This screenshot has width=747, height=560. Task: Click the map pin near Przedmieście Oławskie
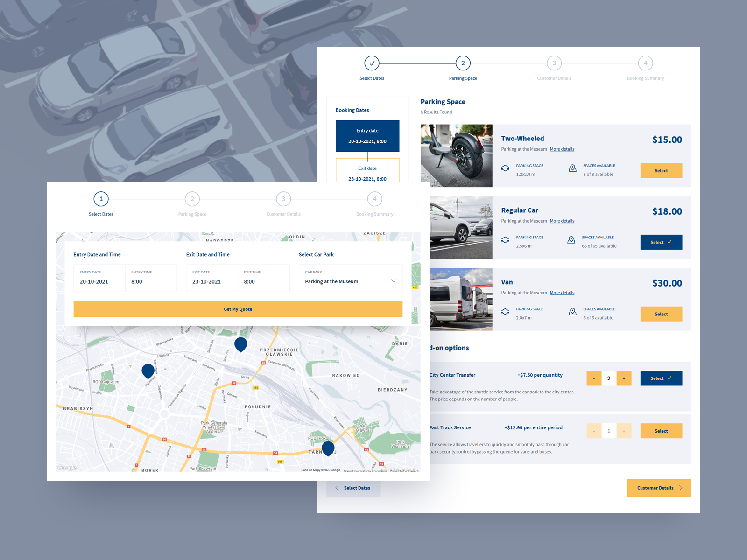pos(240,344)
